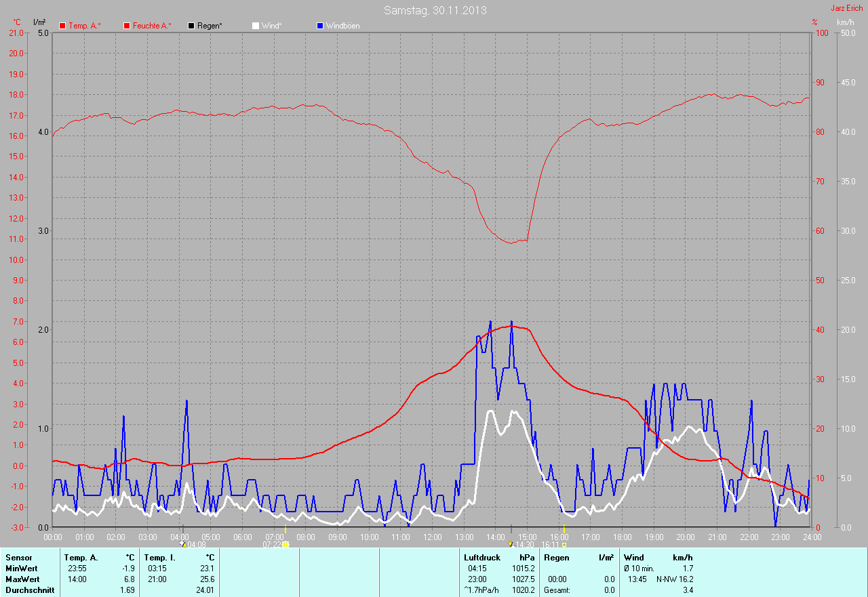Click the Regen header in the stats table
The image size is (868, 597).
pyautogui.click(x=556, y=558)
